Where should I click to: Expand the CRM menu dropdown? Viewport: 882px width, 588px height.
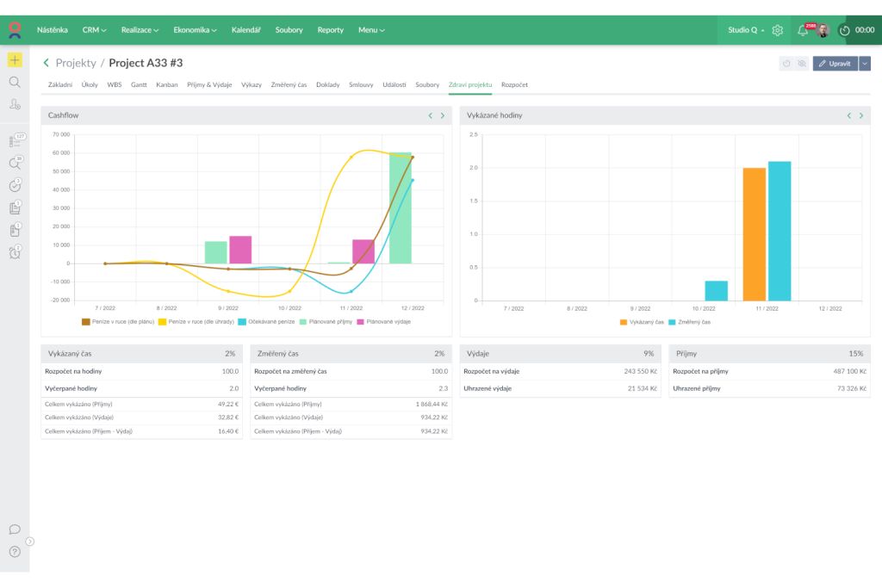[x=95, y=30]
